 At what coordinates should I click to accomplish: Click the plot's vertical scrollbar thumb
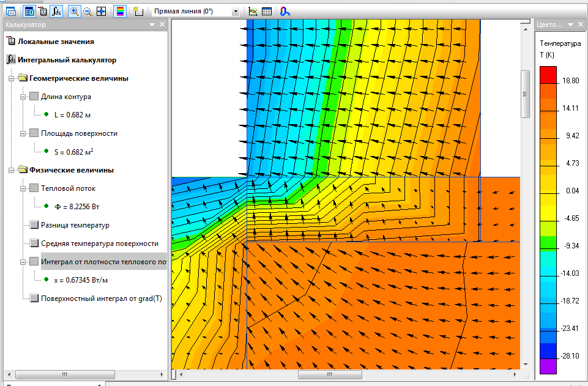point(524,94)
